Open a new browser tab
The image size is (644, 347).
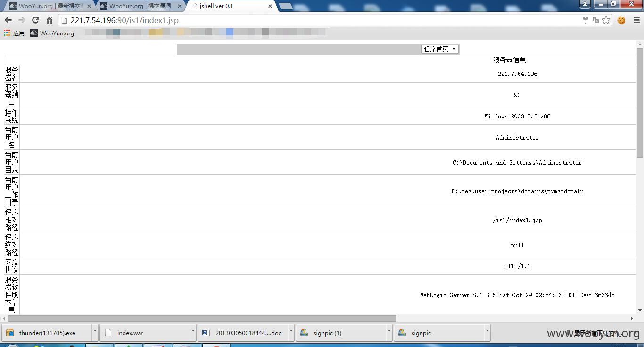click(285, 6)
